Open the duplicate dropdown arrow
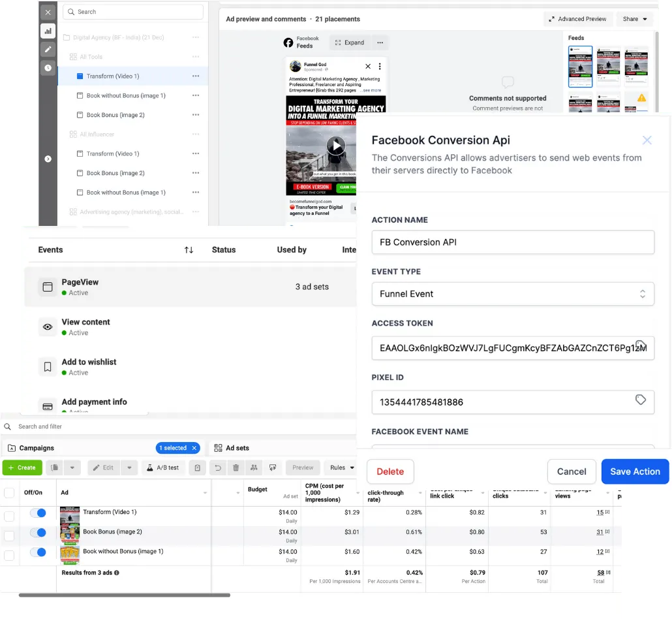 72,468
